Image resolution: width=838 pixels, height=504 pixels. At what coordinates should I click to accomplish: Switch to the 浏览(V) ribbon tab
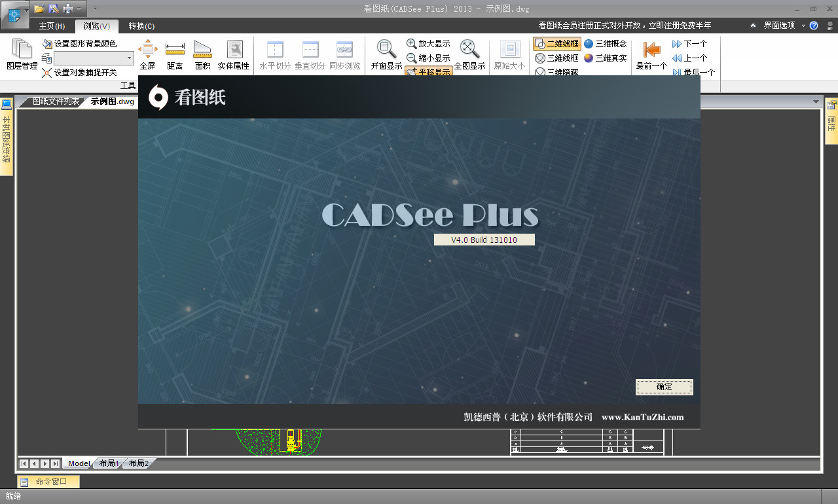pyautogui.click(x=96, y=26)
